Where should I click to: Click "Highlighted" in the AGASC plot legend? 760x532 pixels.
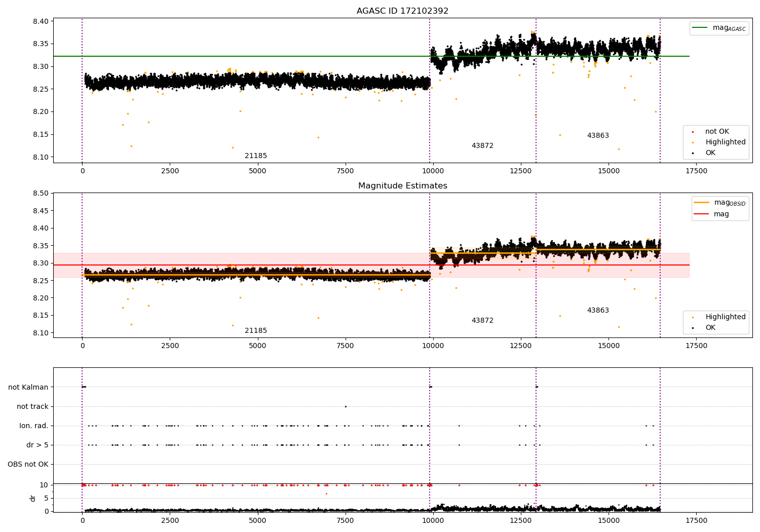pos(725,142)
